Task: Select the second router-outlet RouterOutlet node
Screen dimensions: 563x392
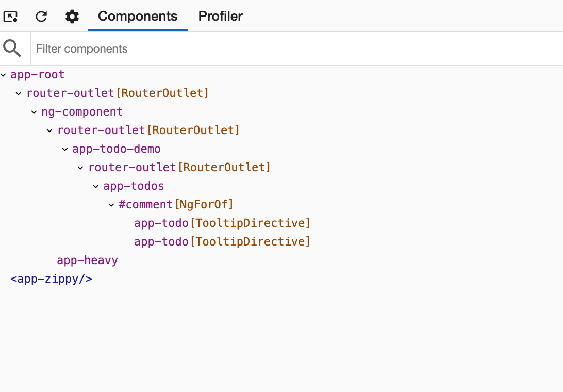Action: click(x=148, y=130)
